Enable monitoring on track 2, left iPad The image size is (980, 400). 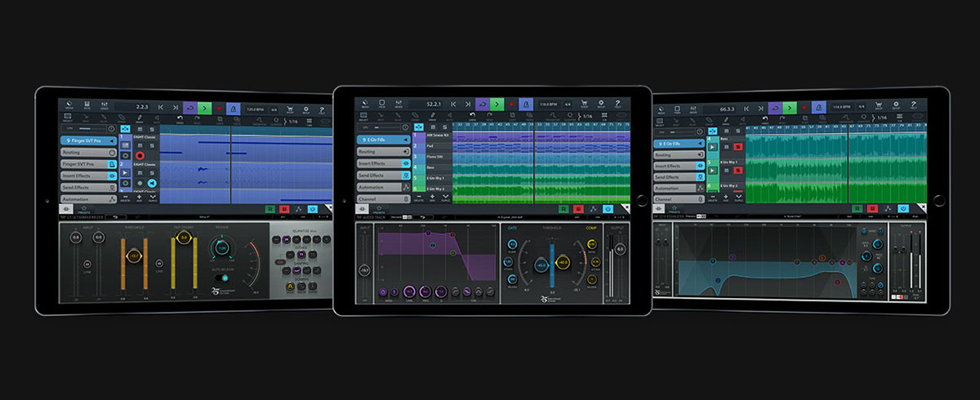click(152, 183)
